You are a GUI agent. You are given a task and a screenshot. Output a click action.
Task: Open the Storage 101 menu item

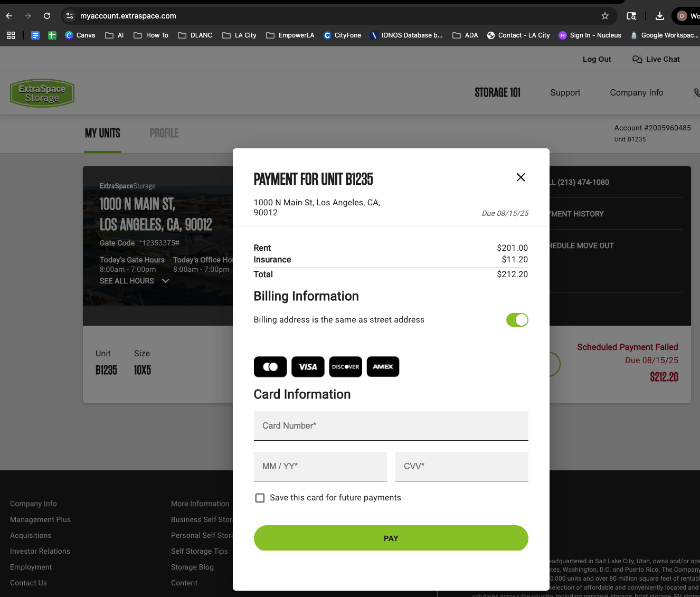(x=497, y=93)
